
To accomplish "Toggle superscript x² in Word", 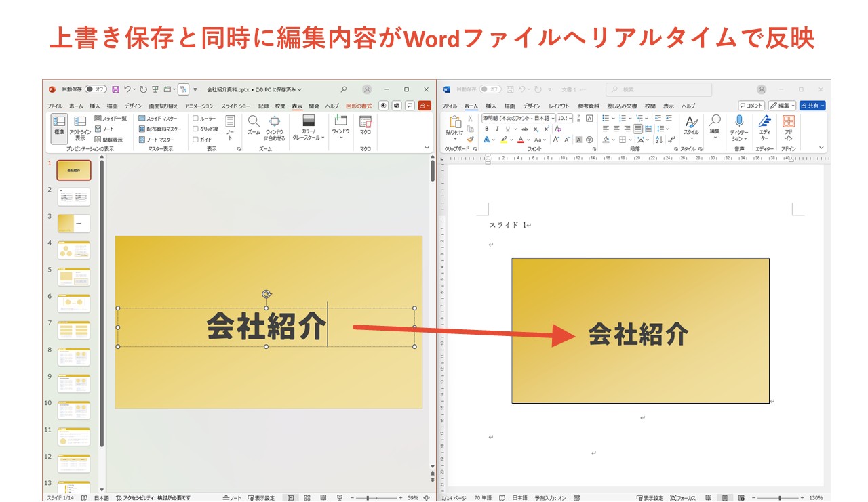I will point(547,129).
